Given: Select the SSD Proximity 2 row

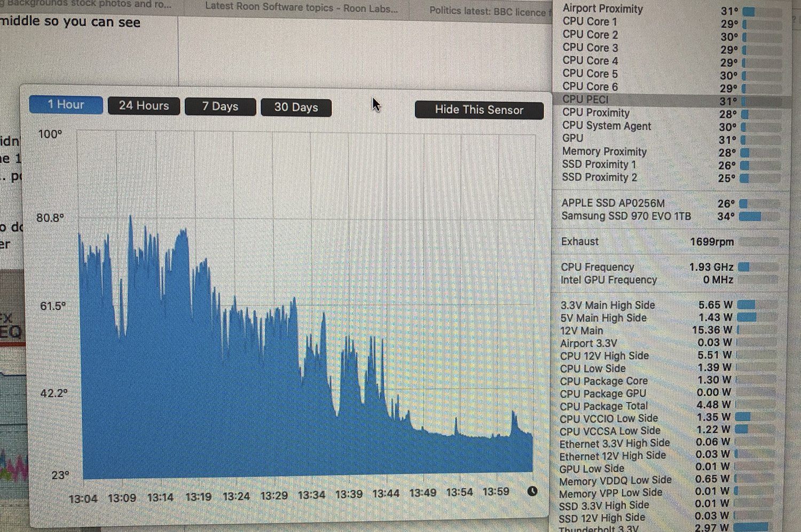Looking at the screenshot, I should point(671,177).
